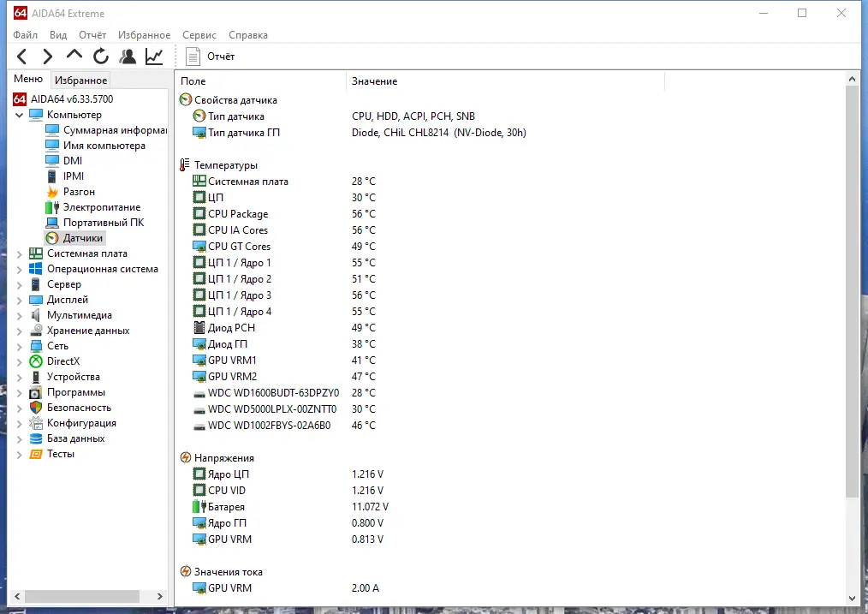This screenshot has height=614, width=868.
Task: Click the Отчёт report toolbar button
Action: 211,57
